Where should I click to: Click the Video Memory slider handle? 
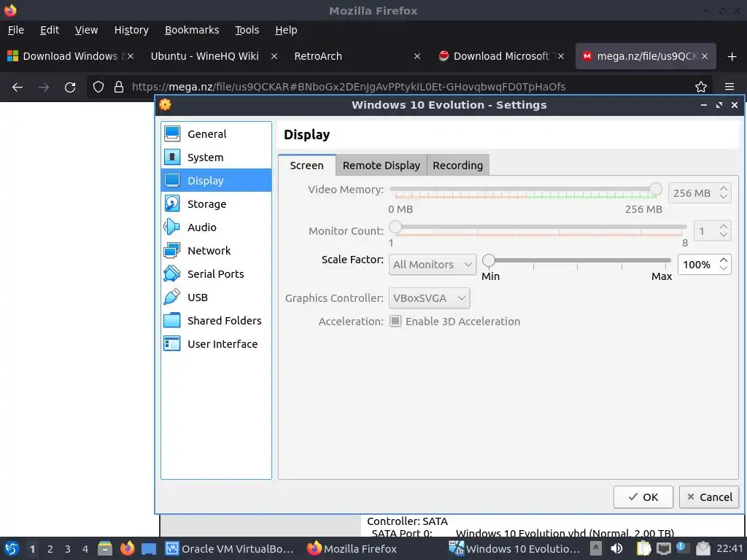point(656,189)
